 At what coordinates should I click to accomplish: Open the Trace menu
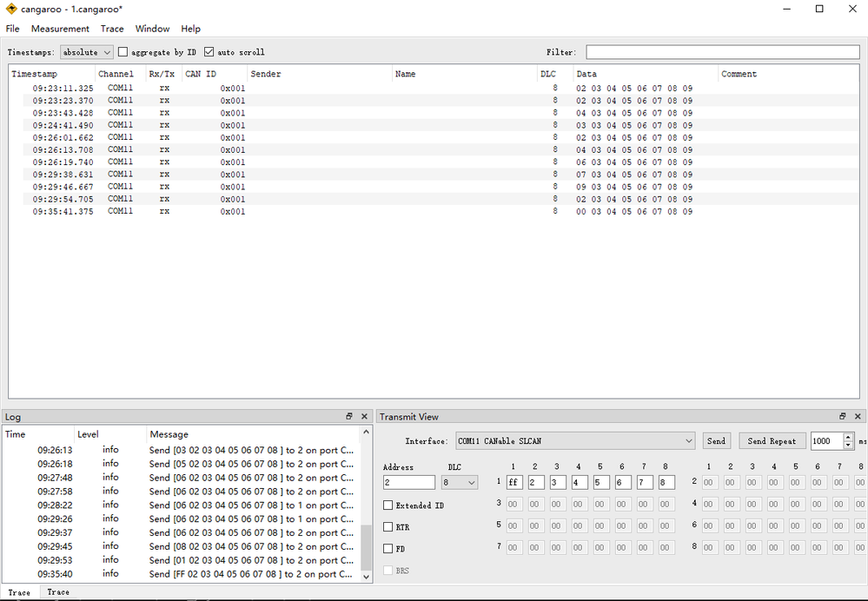[112, 29]
